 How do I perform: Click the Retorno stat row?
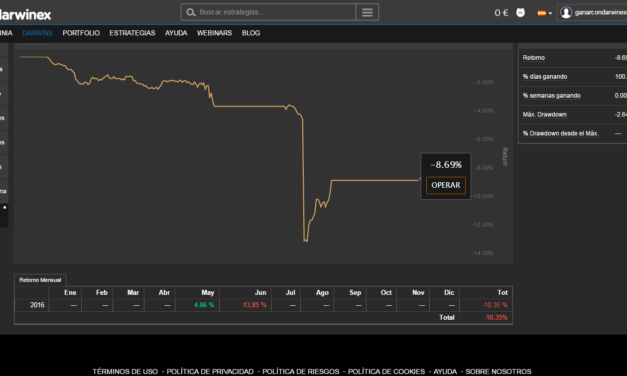click(573, 58)
